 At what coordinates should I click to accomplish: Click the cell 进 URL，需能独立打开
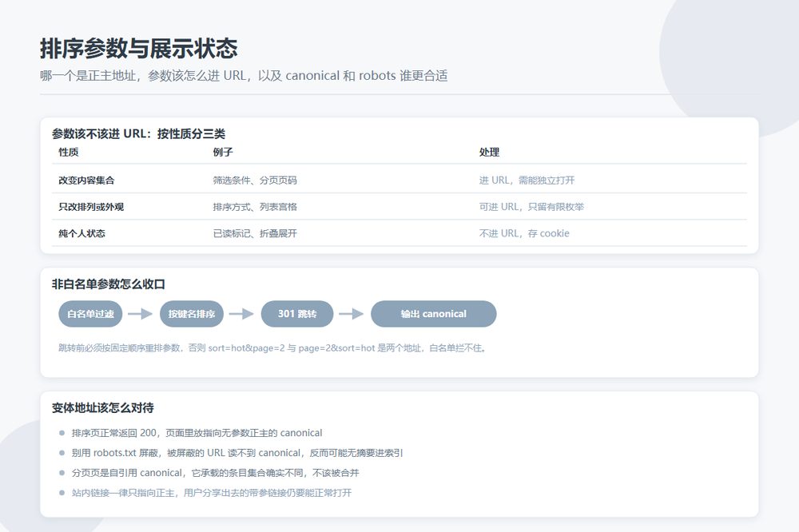[527, 180]
